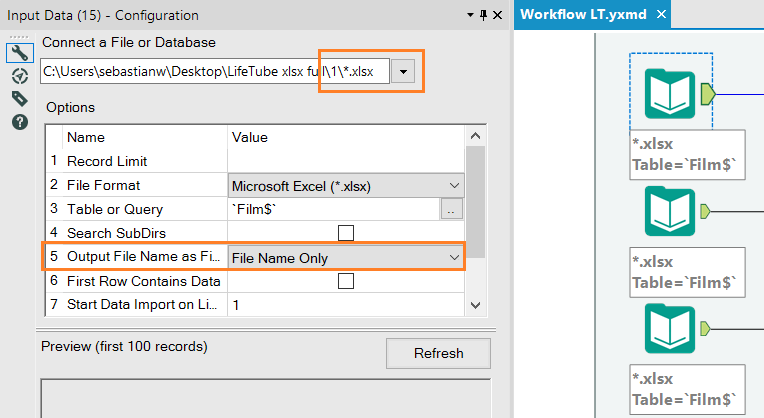Viewport: 764px width, 418px height.
Task: Open the Help question mark icon
Action: coord(19,121)
